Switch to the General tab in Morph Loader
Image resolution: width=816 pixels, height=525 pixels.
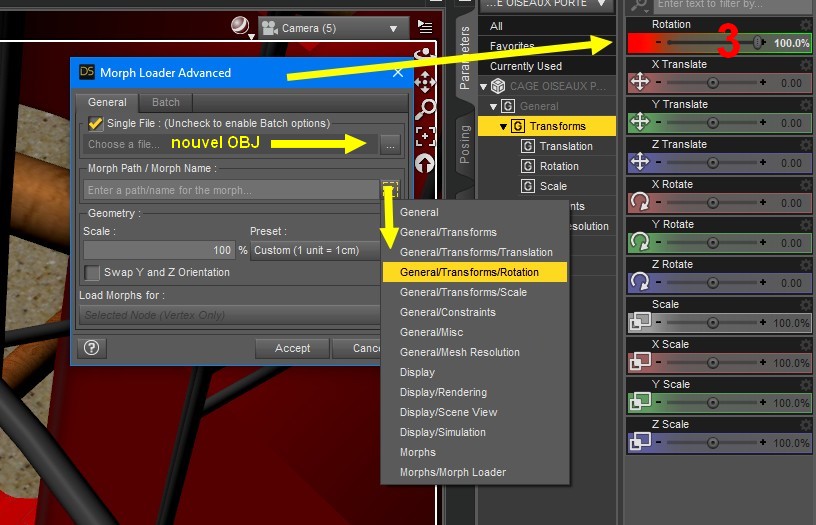coord(107,103)
